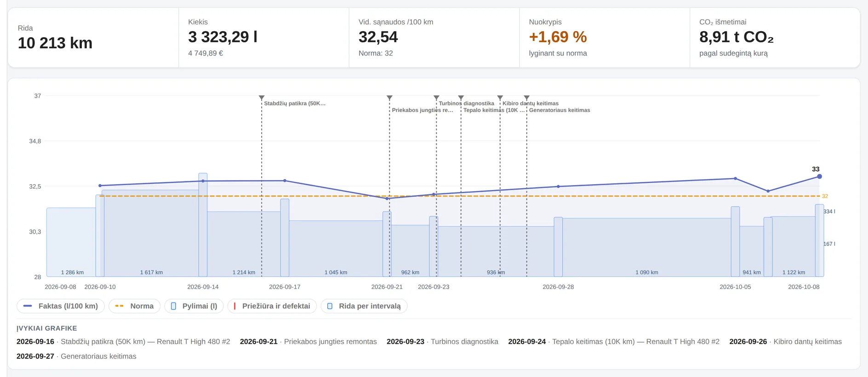Viewport: 868px width, 377px height.
Task: Click the Tepalo keitimas marker triangle
Action: (x=461, y=98)
